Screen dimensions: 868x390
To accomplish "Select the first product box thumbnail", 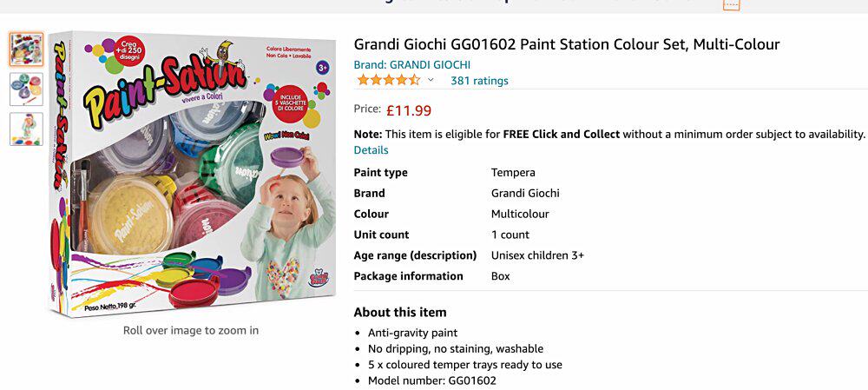I will coord(26,50).
